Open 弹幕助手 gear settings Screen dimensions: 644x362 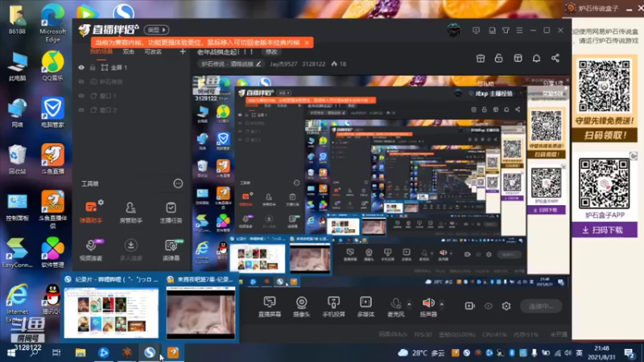[101, 203]
